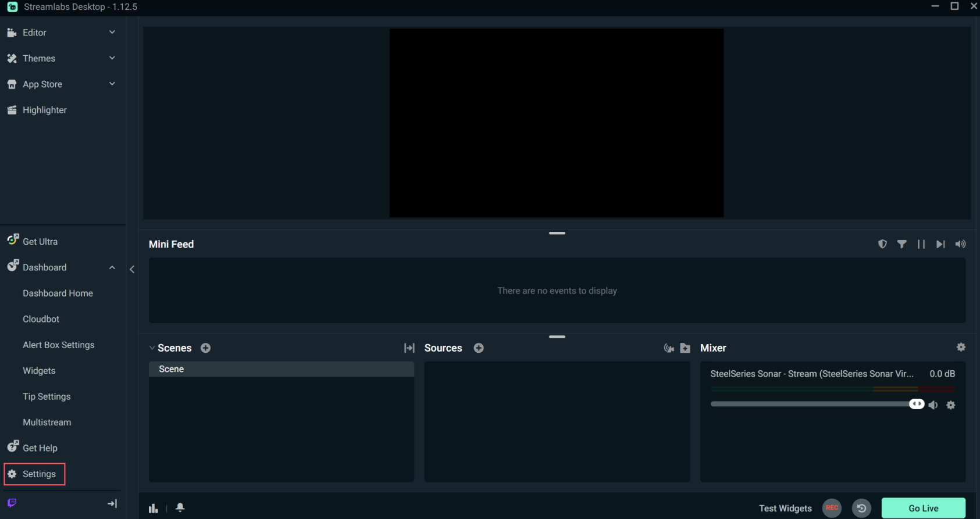The width and height of the screenshot is (980, 519).
Task: Add source folder in Sources panel
Action: click(x=685, y=348)
